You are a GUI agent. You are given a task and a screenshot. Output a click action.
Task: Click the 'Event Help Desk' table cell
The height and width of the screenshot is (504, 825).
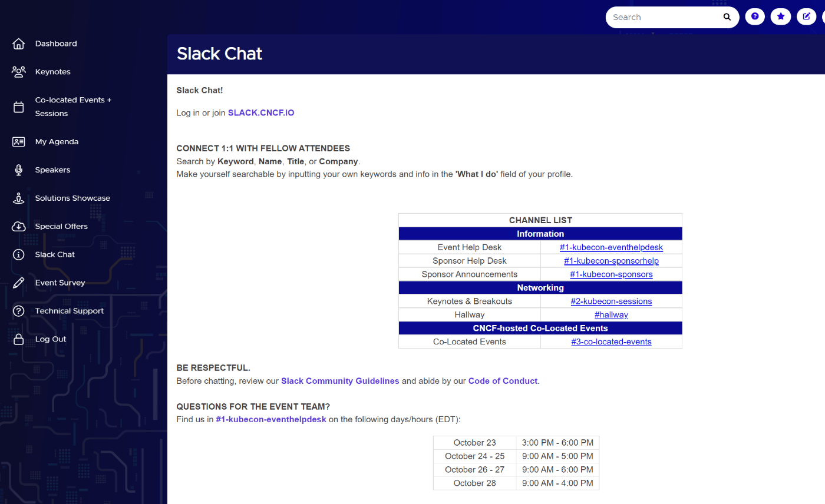[470, 247]
